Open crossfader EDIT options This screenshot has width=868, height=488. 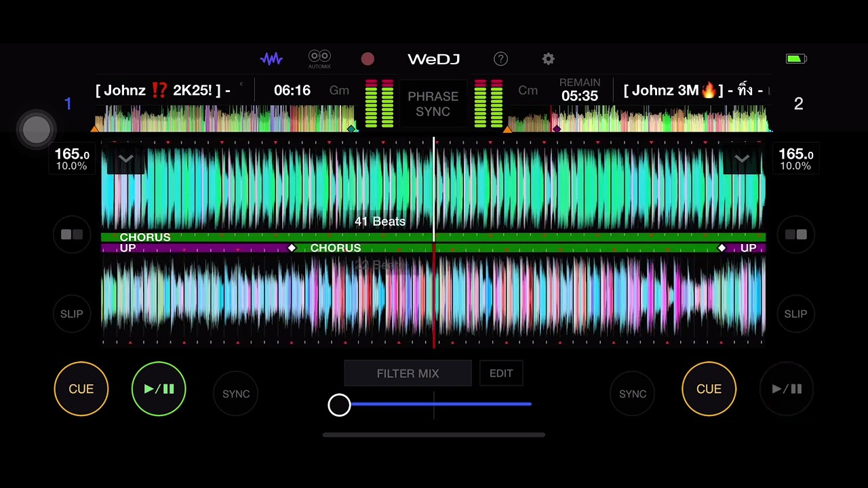coord(501,373)
